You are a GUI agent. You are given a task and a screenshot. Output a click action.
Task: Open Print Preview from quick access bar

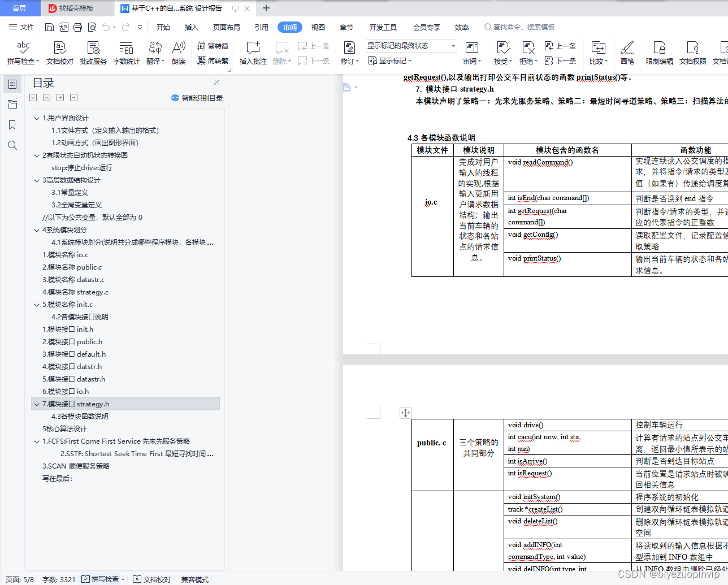(92, 27)
